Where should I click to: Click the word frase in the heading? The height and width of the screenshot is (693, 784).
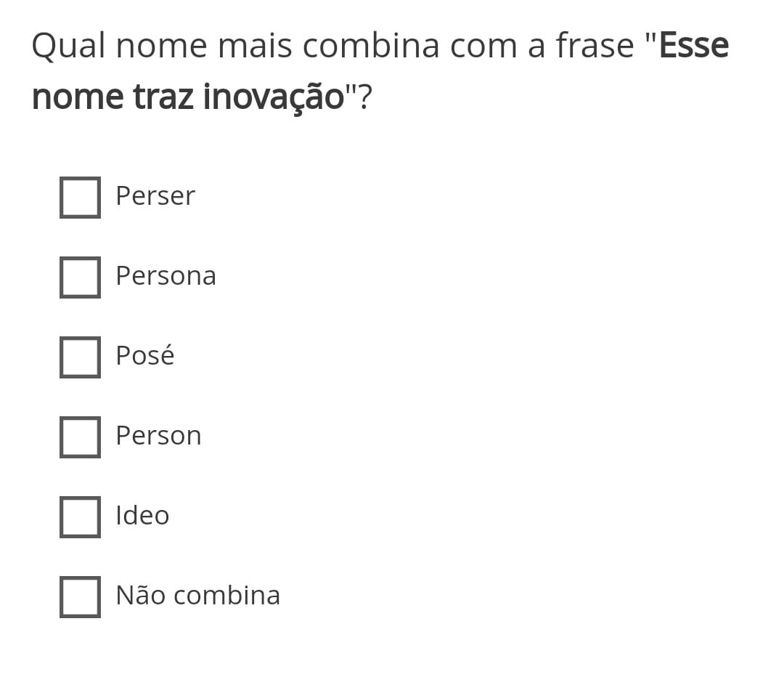pos(595,46)
